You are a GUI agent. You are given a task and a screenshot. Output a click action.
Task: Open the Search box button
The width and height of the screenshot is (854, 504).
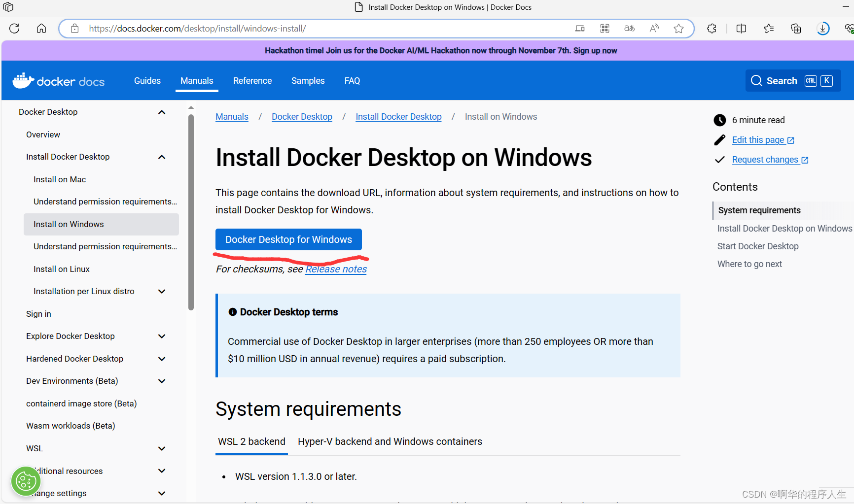793,81
